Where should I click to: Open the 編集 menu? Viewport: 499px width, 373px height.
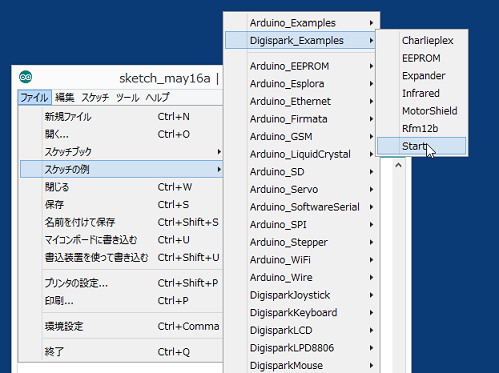65,98
